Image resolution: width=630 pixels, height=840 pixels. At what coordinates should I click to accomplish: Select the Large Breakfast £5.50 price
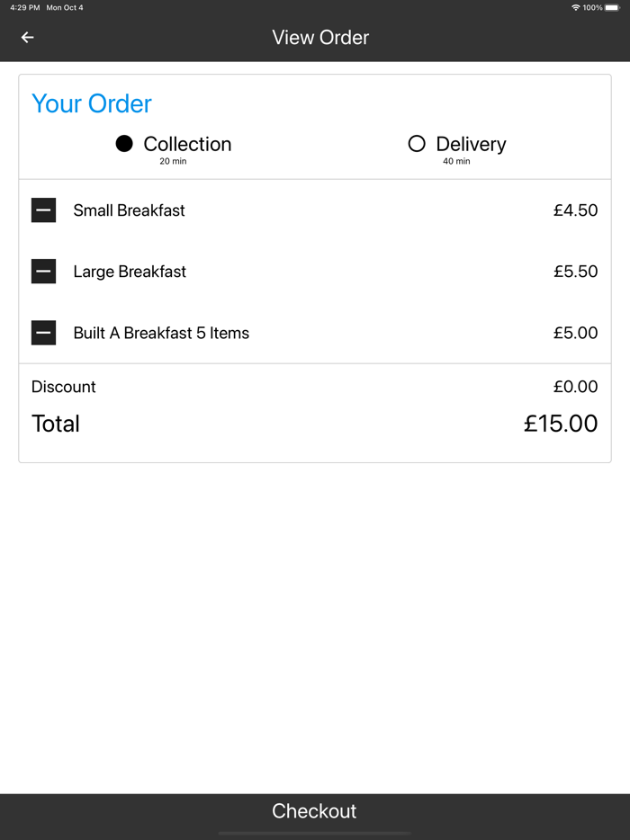coord(577,271)
